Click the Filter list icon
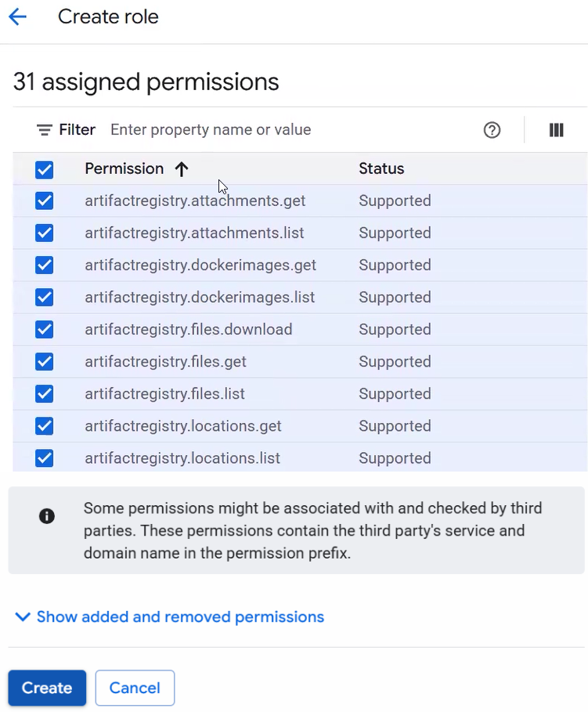Screen dimensions: 588x712 click(x=45, y=130)
